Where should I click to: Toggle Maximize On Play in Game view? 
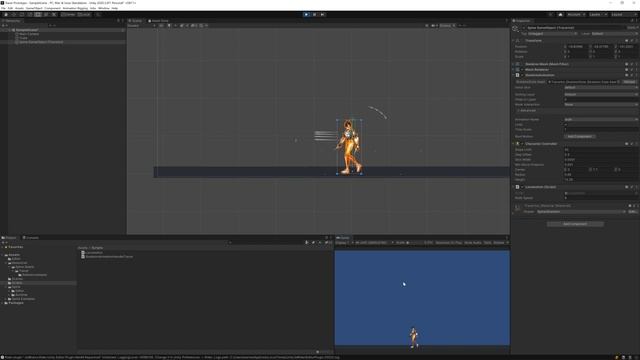[448, 242]
